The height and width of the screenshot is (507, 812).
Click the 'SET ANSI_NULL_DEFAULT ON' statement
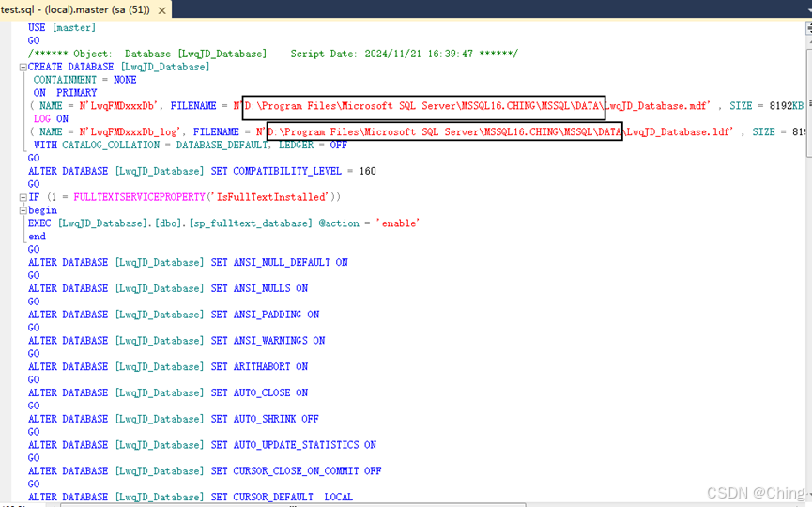coord(279,263)
